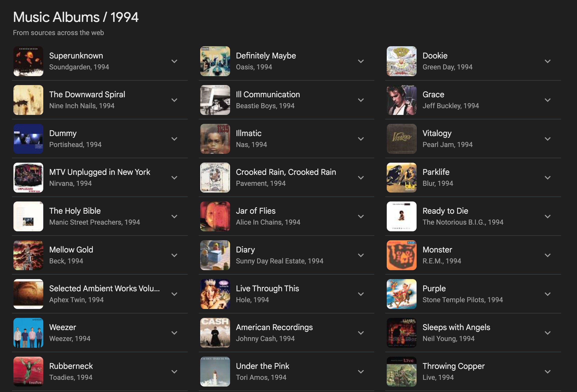Select the Illmatic album cover thumbnail
Screen dimensions: 577x392
click(x=215, y=139)
